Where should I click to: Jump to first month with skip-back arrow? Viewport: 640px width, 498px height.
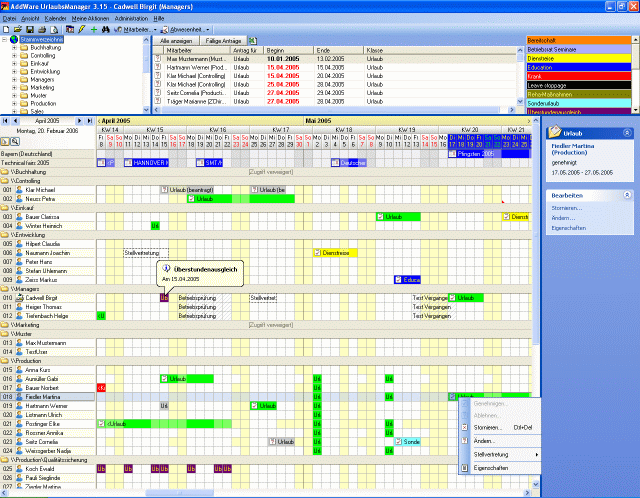(x=5, y=121)
